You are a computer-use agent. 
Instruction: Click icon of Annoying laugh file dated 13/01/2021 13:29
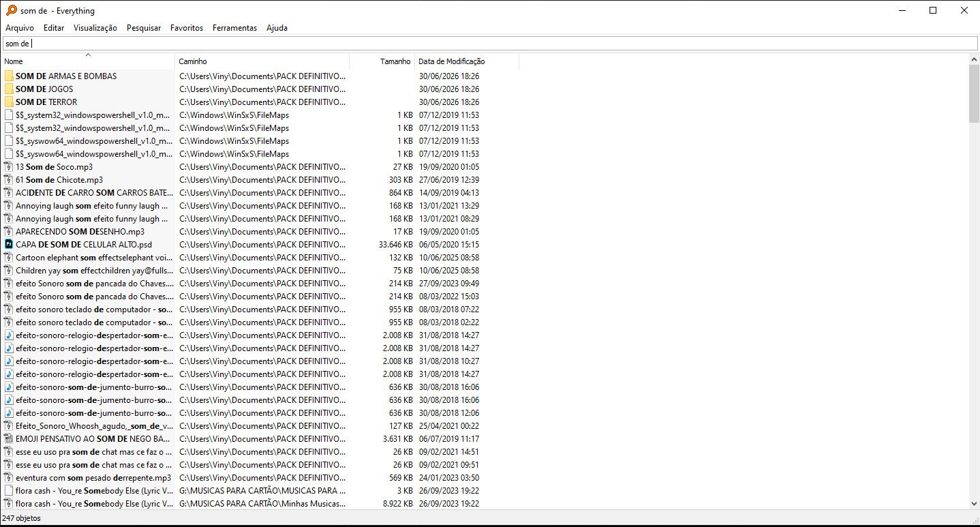coord(9,206)
